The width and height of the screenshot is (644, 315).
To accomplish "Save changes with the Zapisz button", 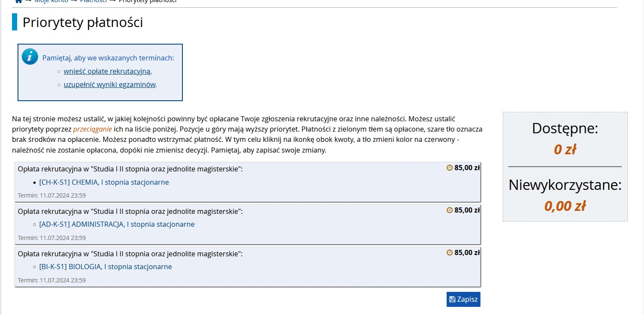I will click(x=463, y=300).
